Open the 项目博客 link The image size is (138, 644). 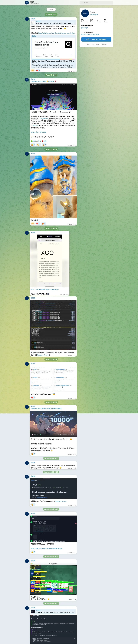[x=43, y=132]
